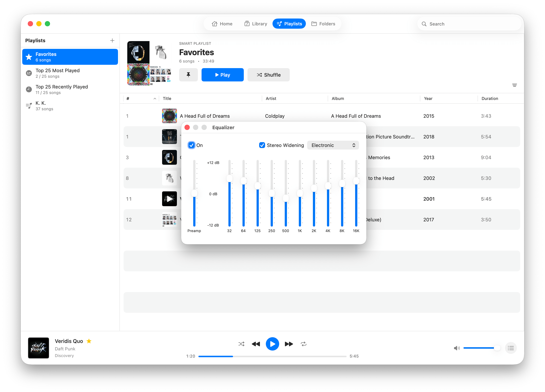
Task: Open the play queue list
Action: click(511, 348)
